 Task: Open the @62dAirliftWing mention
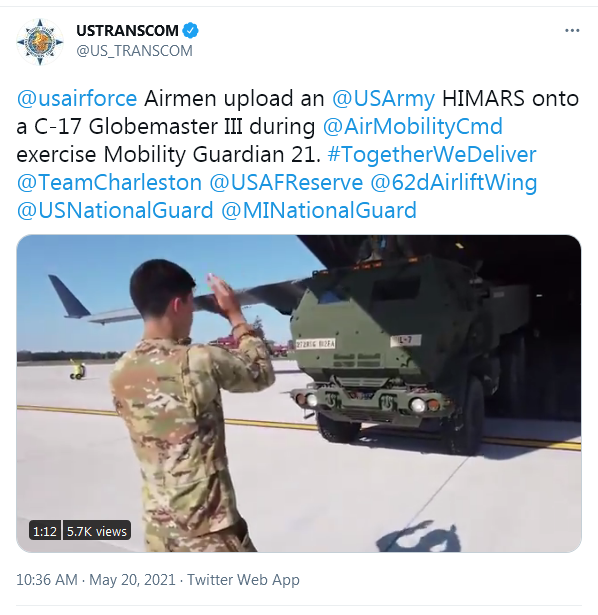coord(454,182)
